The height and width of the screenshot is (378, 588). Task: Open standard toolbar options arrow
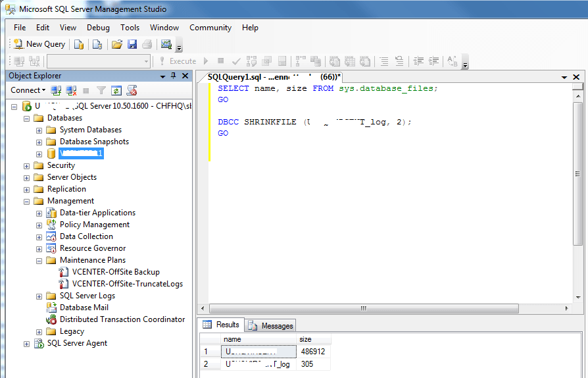coord(180,45)
